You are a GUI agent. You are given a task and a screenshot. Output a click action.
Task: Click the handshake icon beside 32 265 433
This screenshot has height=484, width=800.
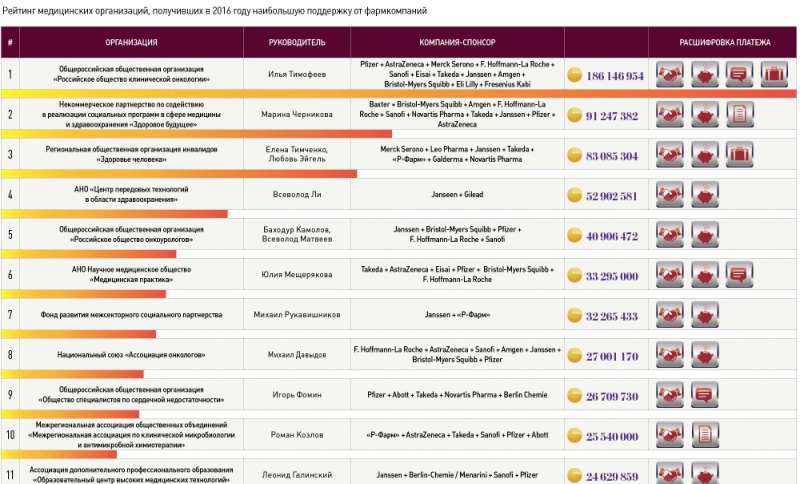(x=670, y=315)
